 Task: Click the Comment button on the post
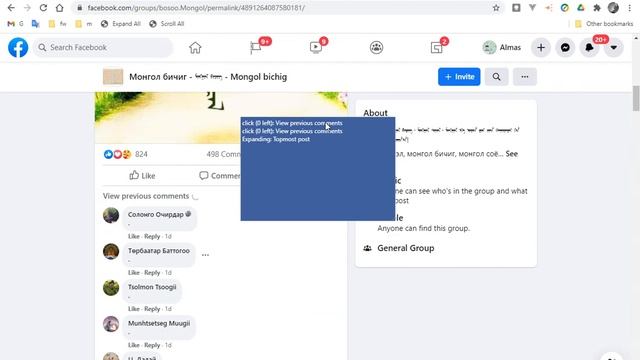(220, 176)
